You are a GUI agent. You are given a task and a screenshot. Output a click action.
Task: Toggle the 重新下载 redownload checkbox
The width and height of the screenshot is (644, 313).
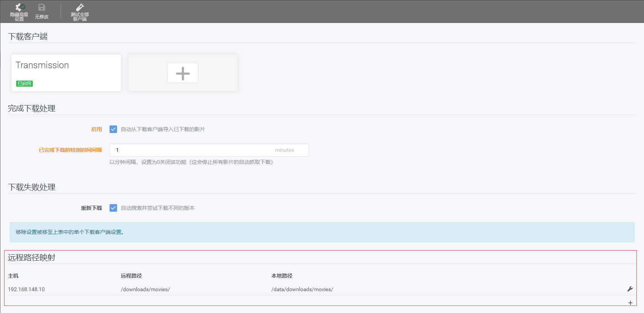(113, 208)
